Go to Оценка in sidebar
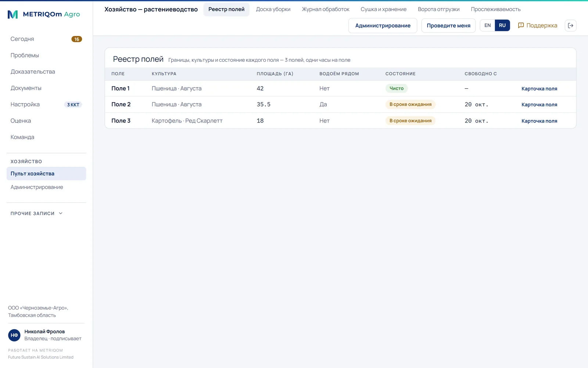 pos(46,121)
